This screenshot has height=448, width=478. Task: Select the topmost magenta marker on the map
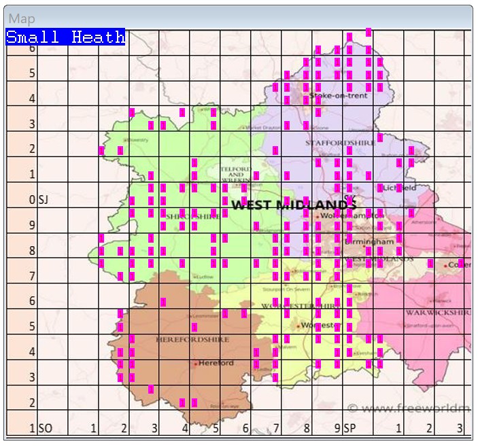(369, 32)
